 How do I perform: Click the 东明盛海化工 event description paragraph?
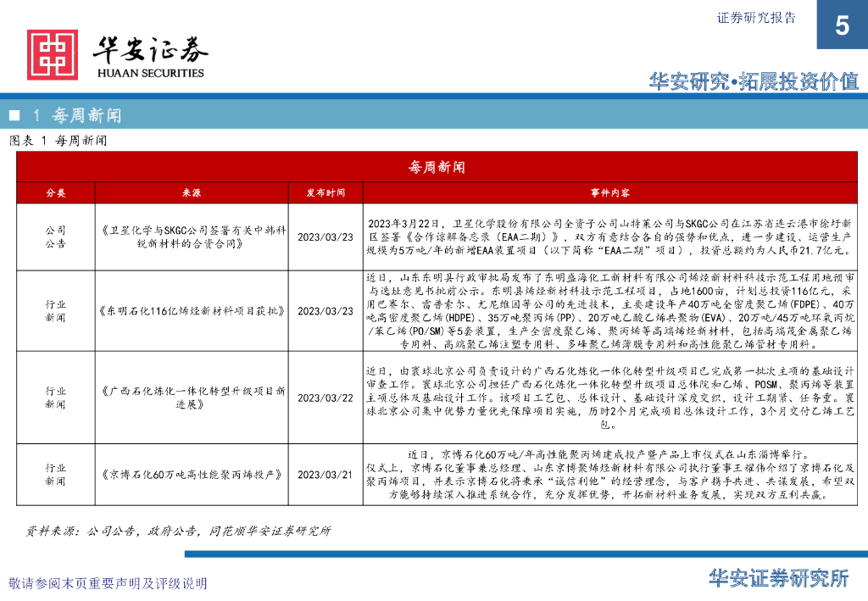tap(610, 311)
